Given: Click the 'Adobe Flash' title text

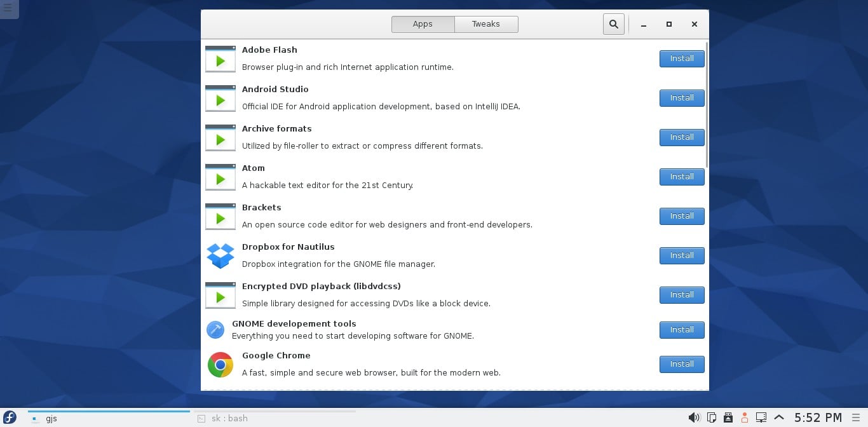Looking at the screenshot, I should tap(269, 50).
